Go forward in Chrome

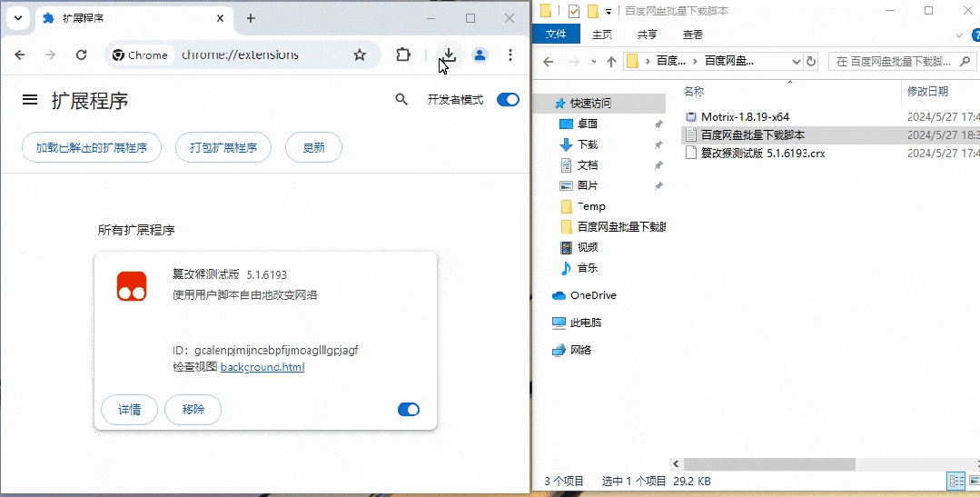coord(50,55)
